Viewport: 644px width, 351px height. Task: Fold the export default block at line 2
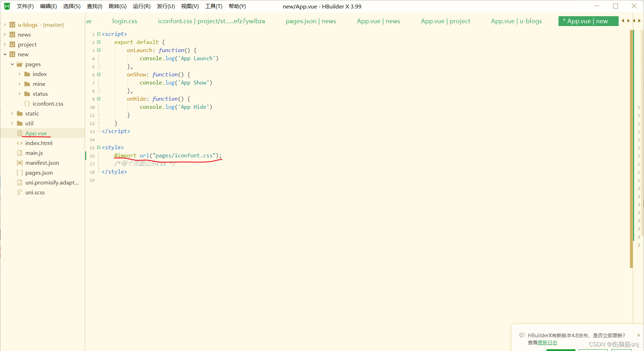[99, 42]
